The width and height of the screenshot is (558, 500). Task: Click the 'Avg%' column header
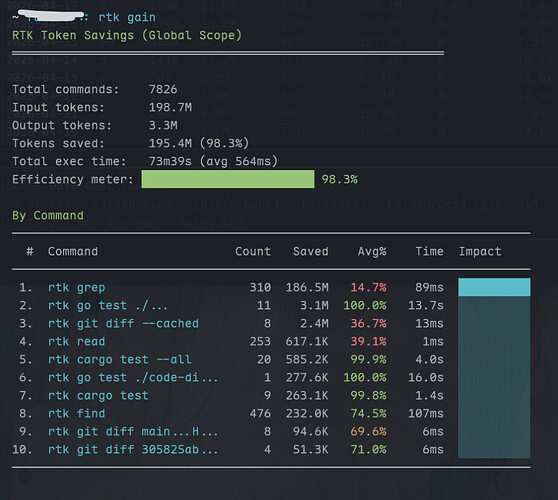372,251
